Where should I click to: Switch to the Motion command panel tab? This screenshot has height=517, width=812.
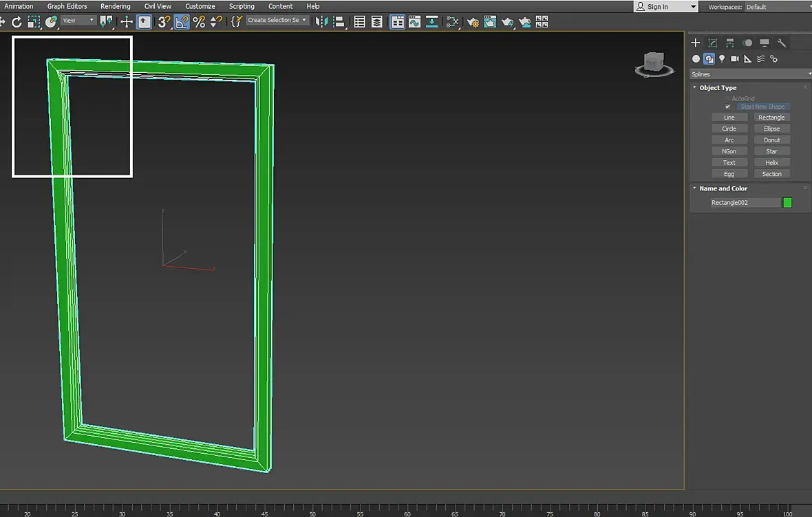coord(747,43)
